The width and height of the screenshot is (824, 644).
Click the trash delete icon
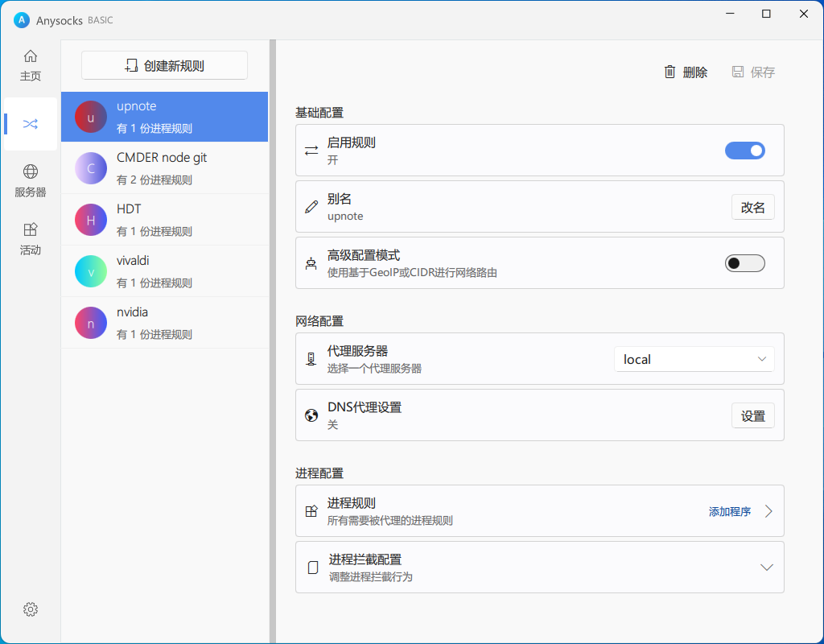669,72
